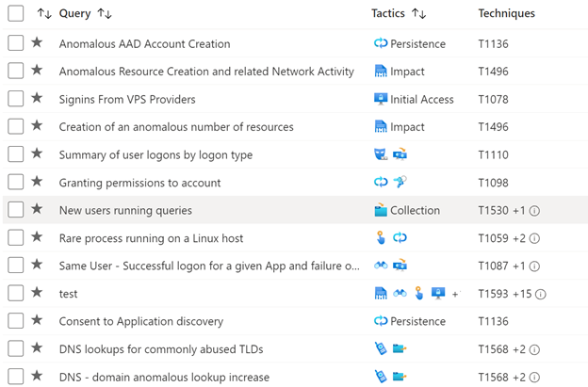
Task: Click the Collection icon for New users running queries
Action: click(x=381, y=210)
